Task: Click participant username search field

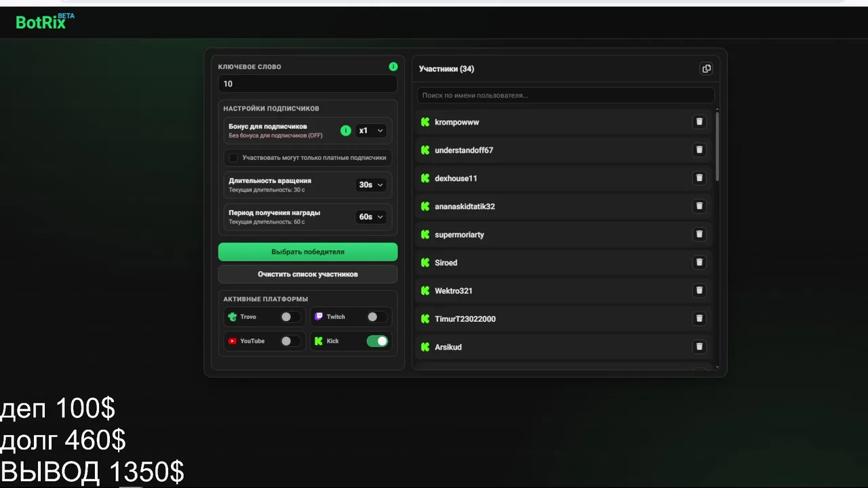Action: tap(566, 96)
